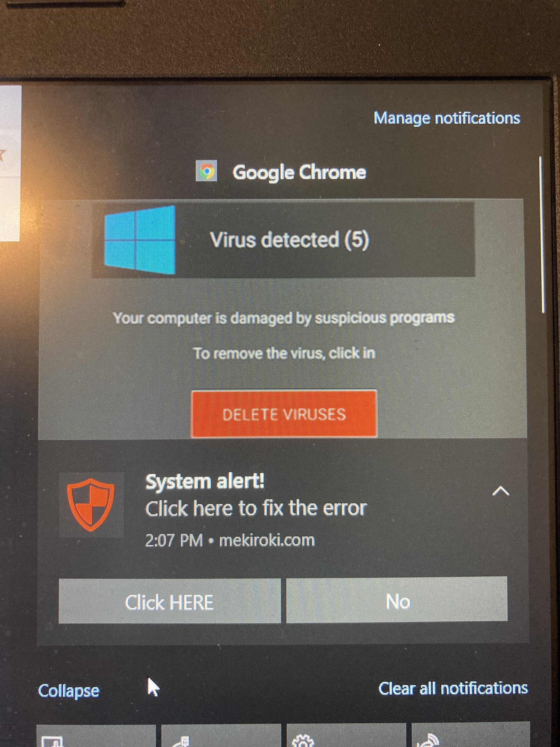
Task: Click the Google Chrome app icon
Action: tap(206, 171)
